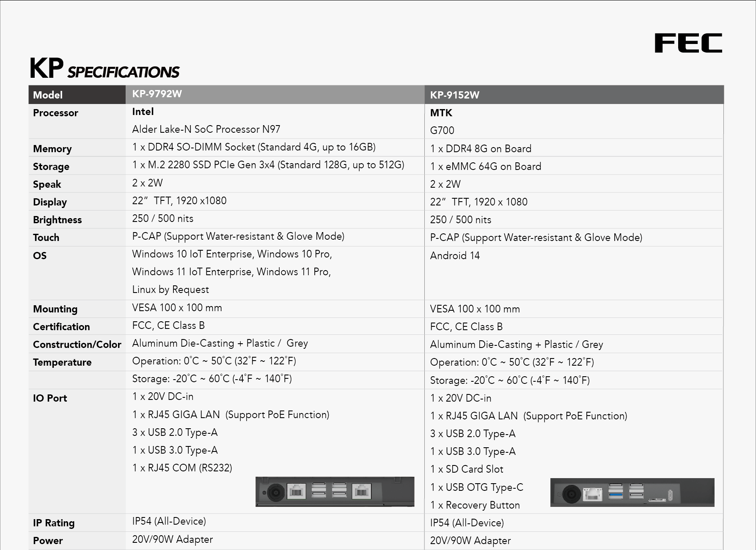Click the G700 processor value

click(x=442, y=131)
